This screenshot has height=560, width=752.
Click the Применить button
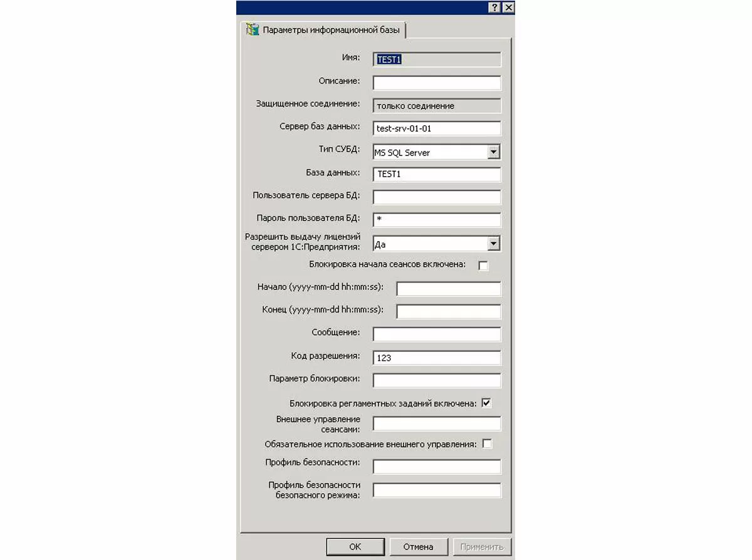[482, 546]
